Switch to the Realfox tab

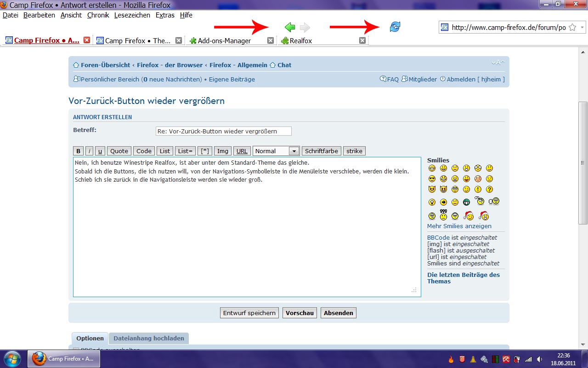tap(323, 40)
